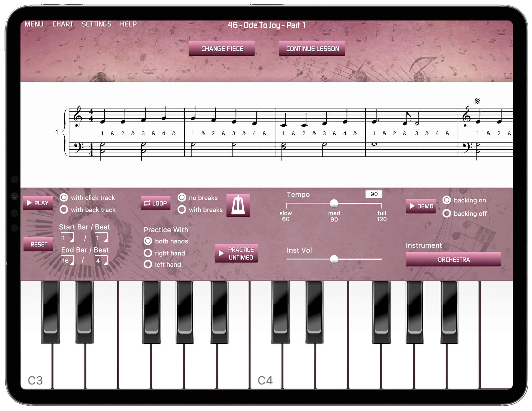Click ORCHESTRA instrument selector button
This screenshot has width=532, height=411.
tap(454, 260)
